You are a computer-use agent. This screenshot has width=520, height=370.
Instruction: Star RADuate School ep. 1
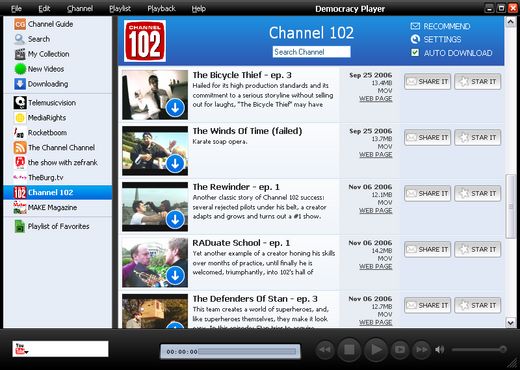click(477, 250)
